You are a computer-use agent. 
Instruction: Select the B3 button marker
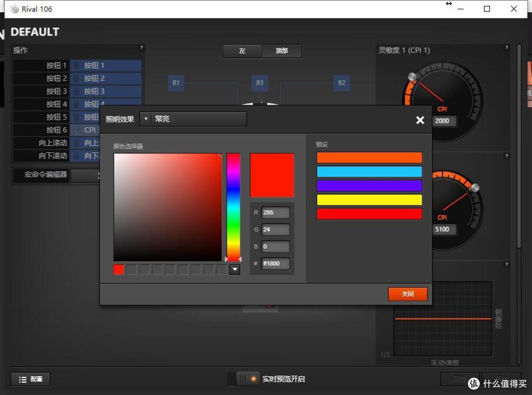[260, 83]
